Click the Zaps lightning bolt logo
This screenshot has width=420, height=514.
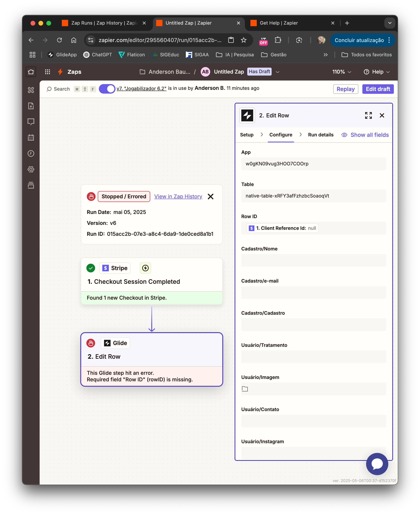60,72
